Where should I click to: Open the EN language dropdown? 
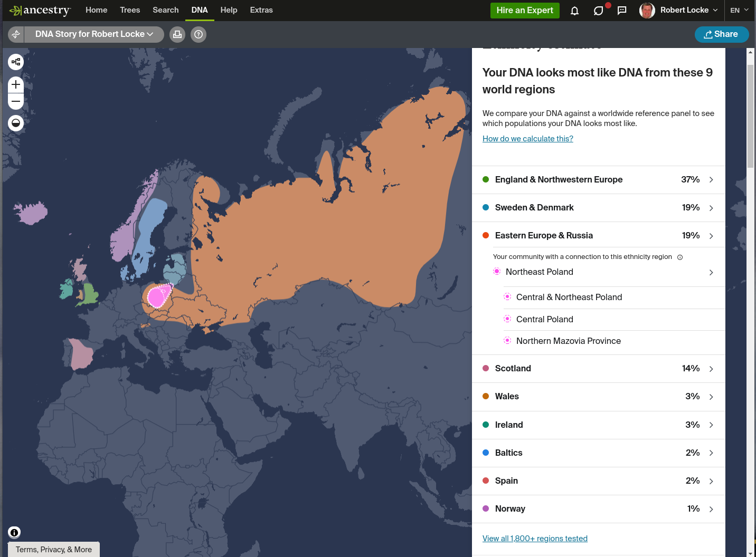tap(739, 9)
